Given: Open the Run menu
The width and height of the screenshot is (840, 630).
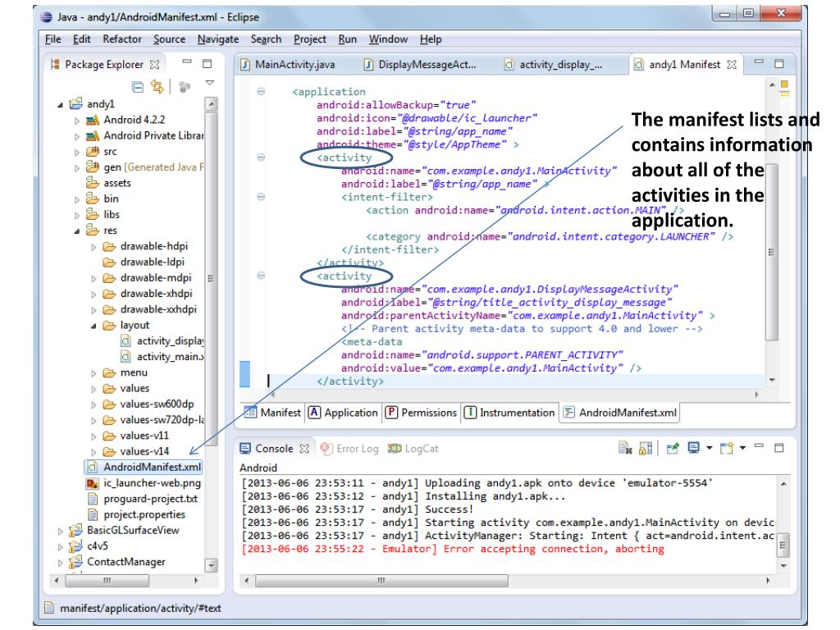Looking at the screenshot, I should pyautogui.click(x=348, y=39).
